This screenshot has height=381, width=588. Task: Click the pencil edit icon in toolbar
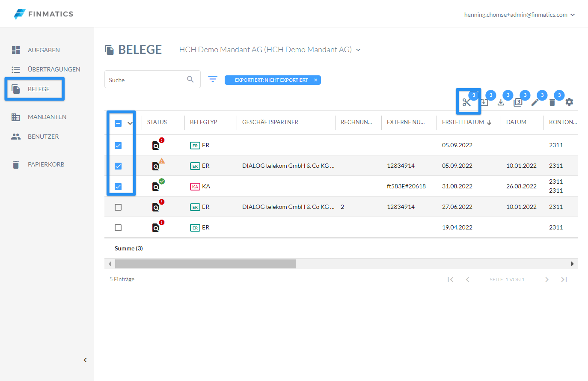535,102
